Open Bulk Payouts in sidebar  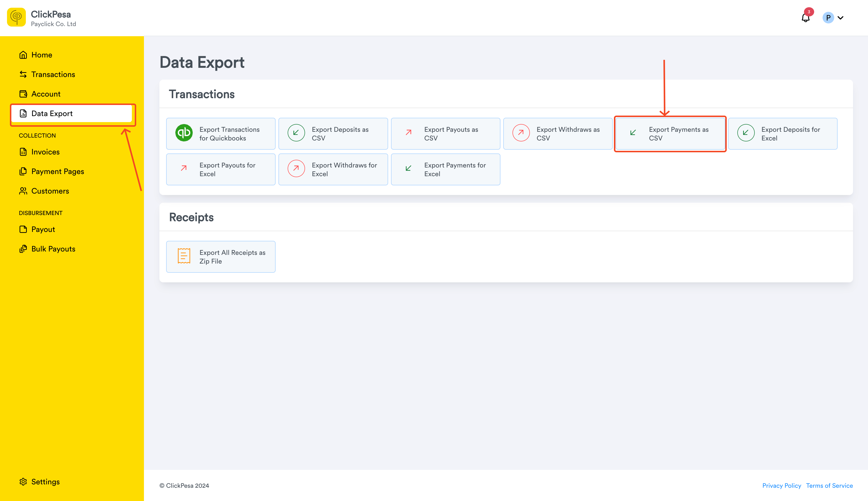point(71,249)
